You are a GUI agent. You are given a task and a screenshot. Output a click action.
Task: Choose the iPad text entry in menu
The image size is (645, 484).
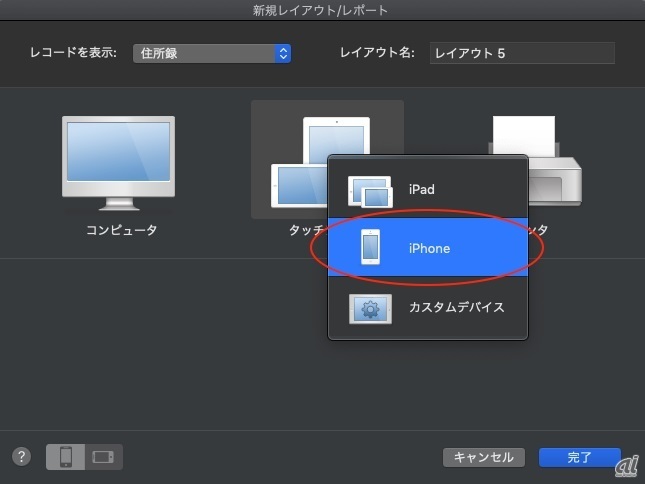point(422,190)
